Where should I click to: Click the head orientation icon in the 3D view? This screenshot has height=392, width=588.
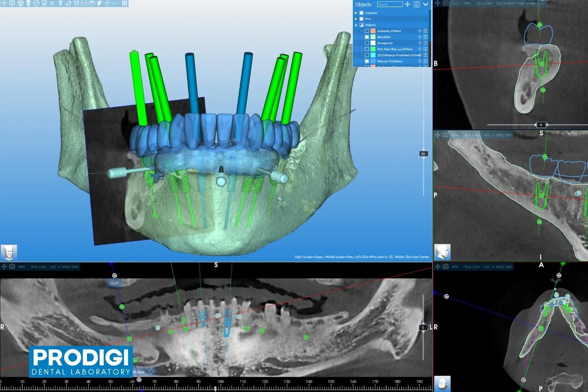[9, 252]
